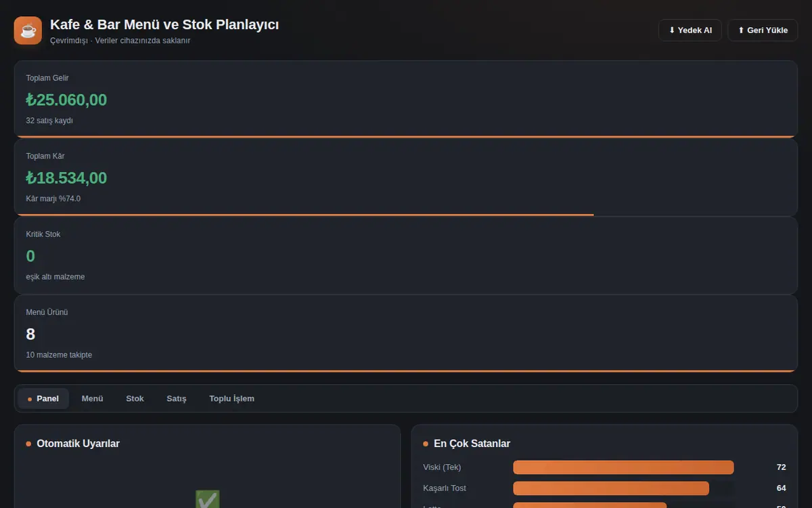Click the Toplam Gelir label
The image size is (812, 508).
tap(47, 78)
